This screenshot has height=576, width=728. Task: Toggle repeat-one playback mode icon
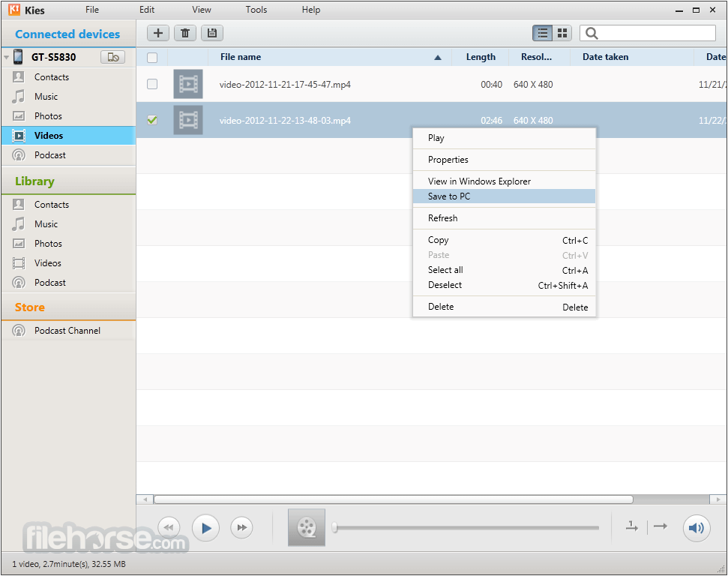(632, 526)
